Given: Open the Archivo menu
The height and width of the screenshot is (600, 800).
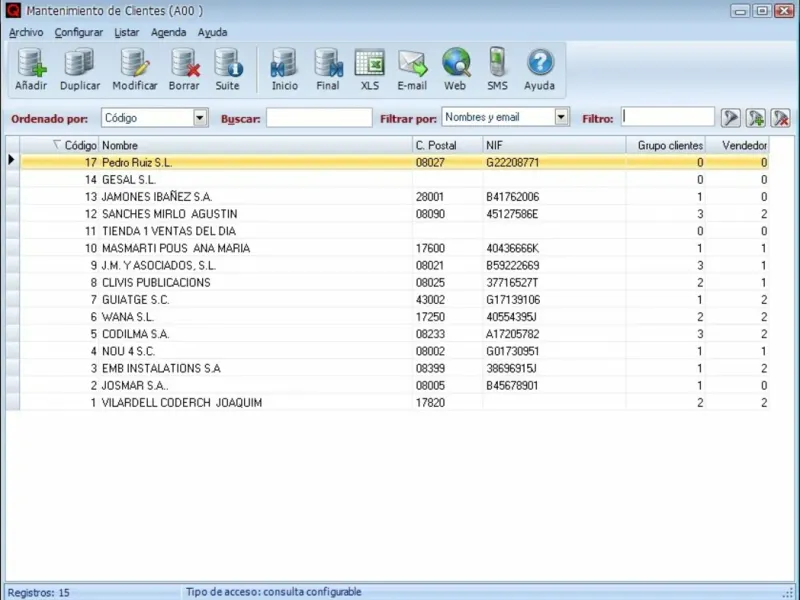Looking at the screenshot, I should point(26,32).
